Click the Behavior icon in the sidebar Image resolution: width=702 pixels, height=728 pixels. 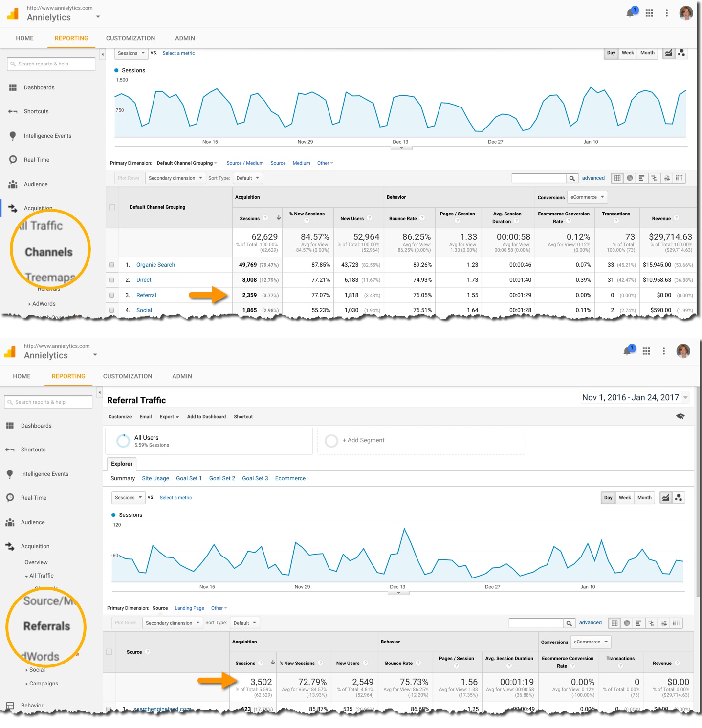click(x=10, y=706)
